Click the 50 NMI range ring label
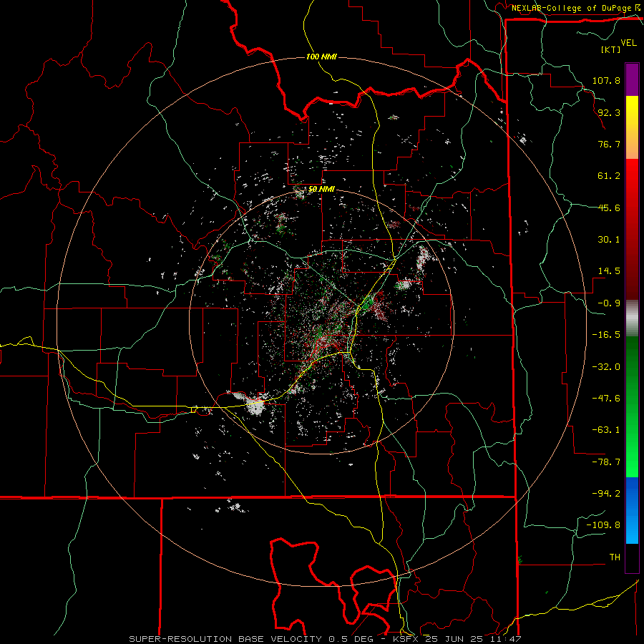 321,190
